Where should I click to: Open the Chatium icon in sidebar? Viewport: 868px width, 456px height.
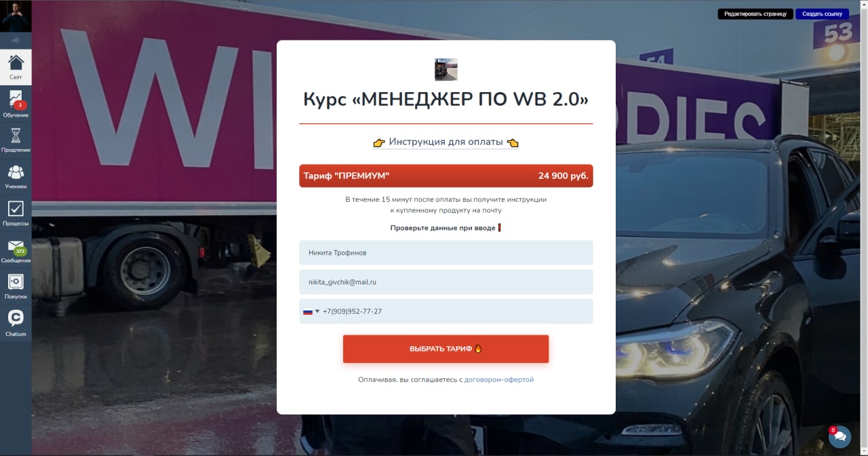16,323
